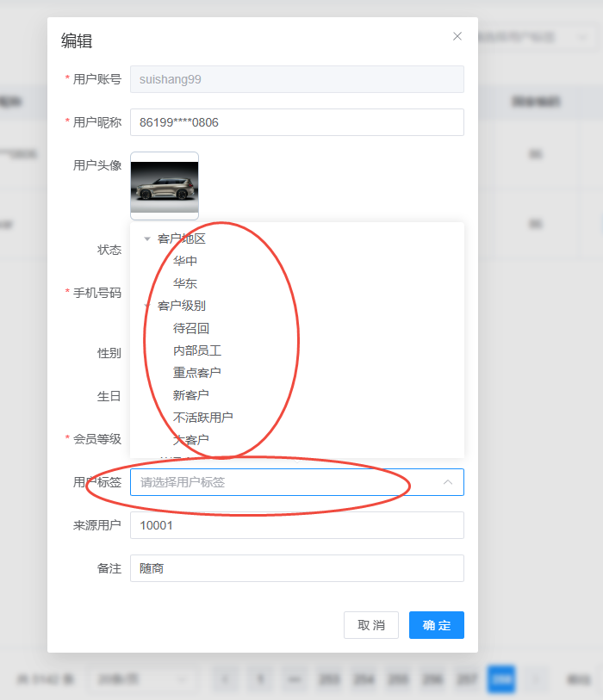Choose the 待召回 tag option
The width and height of the screenshot is (603, 700).
pyautogui.click(x=191, y=328)
